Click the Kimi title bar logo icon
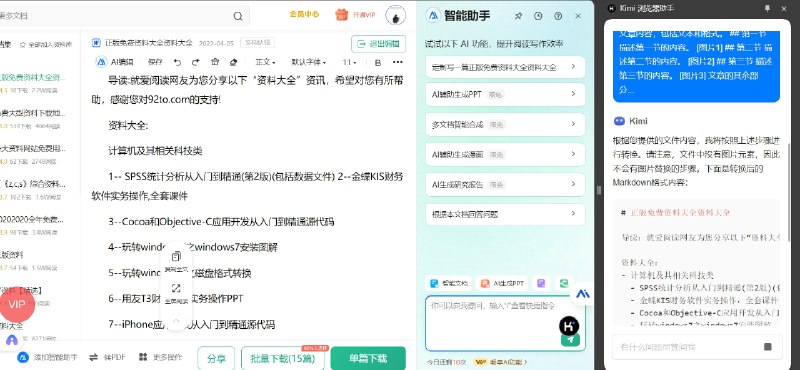800x370 pixels. [x=612, y=8]
